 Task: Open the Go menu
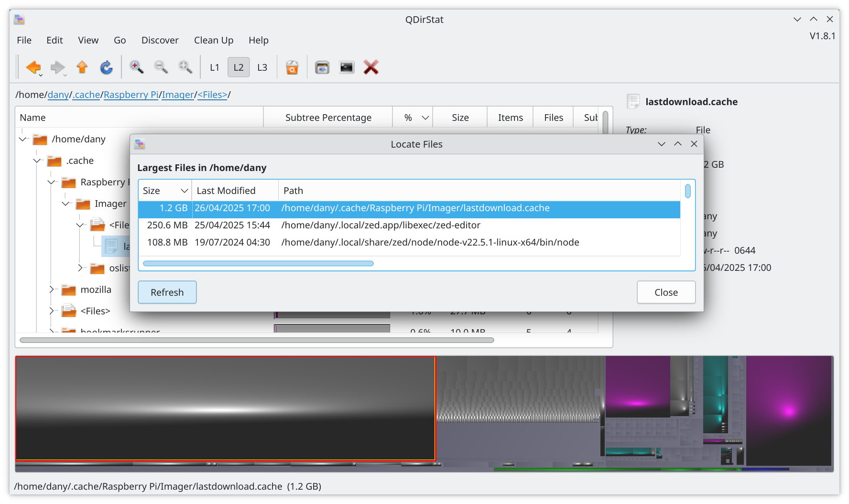point(120,40)
